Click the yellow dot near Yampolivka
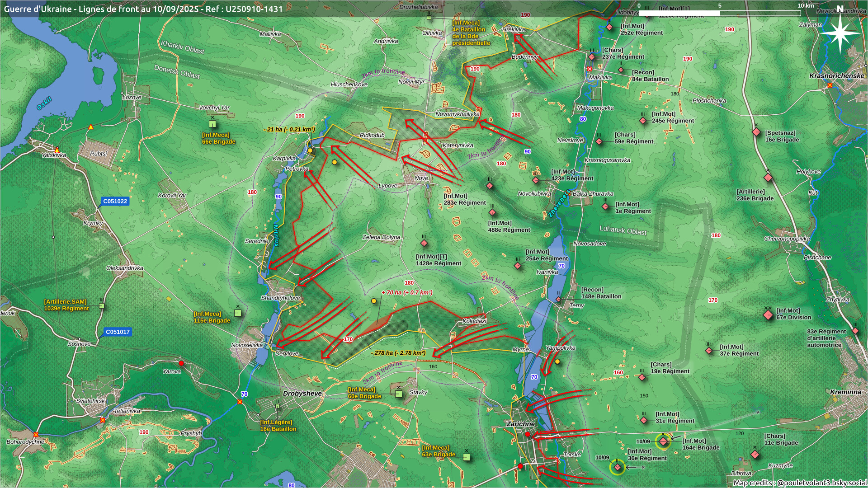Viewport: 868px width, 488px height. (x=557, y=361)
